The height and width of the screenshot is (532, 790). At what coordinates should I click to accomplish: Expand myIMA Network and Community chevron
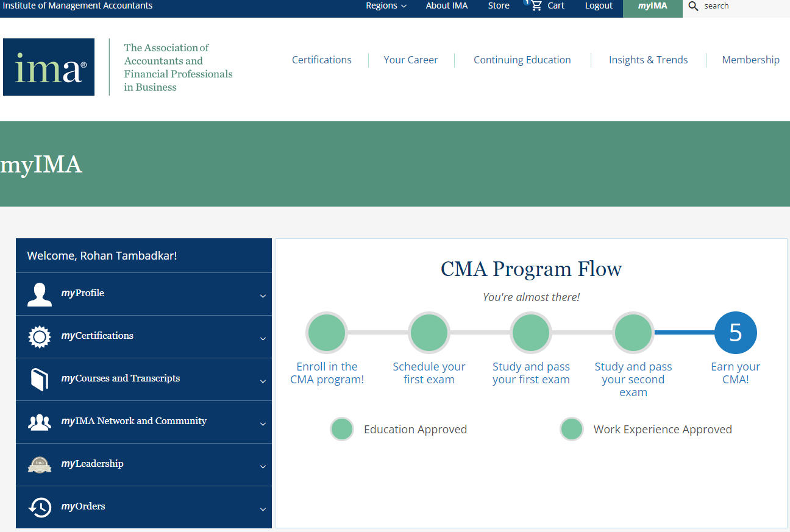tap(263, 424)
